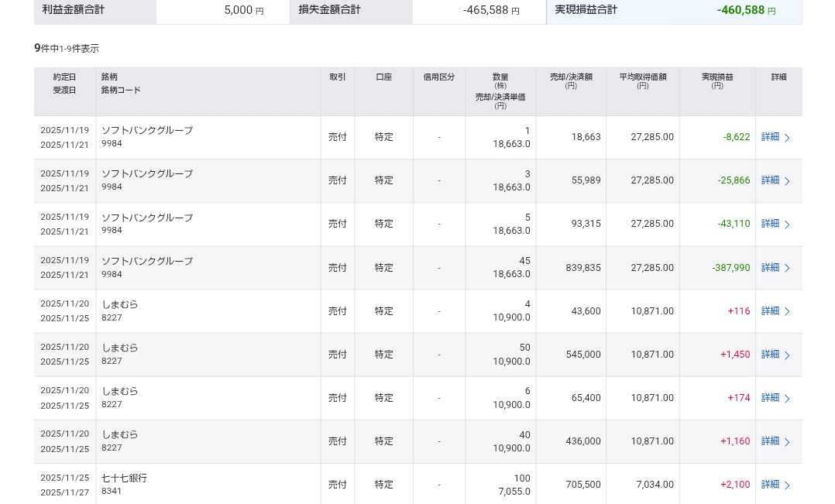Click the 銘柄 銘柄コード column header
The image size is (835, 504).
point(121,84)
